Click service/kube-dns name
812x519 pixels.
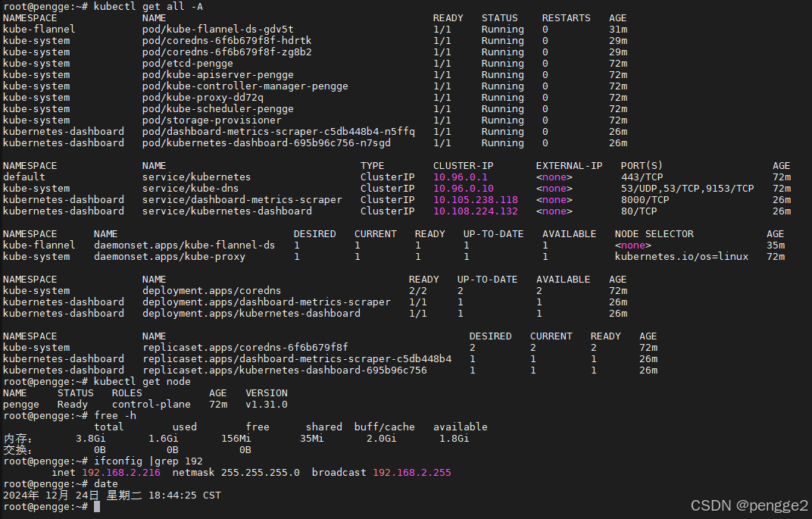(x=191, y=189)
